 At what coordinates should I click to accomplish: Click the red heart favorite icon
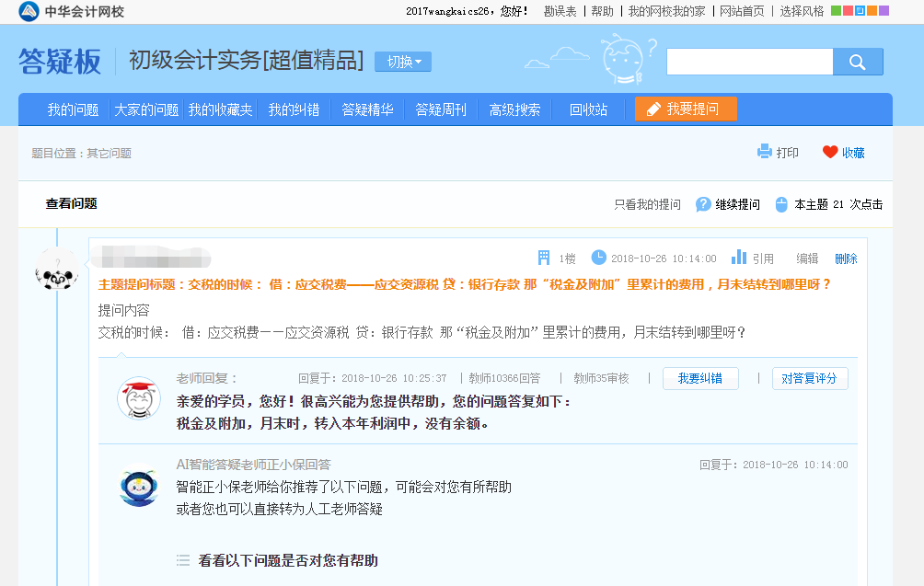(x=830, y=152)
